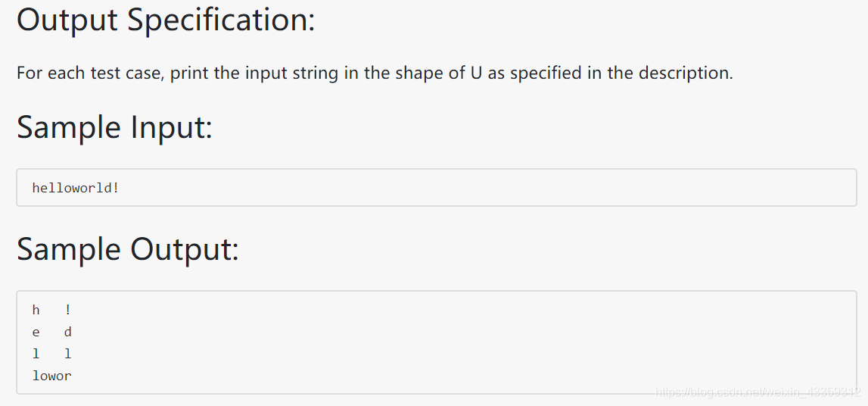The height and width of the screenshot is (406, 868).
Task: Click the helloworld! text in input box
Action: pyautogui.click(x=76, y=188)
